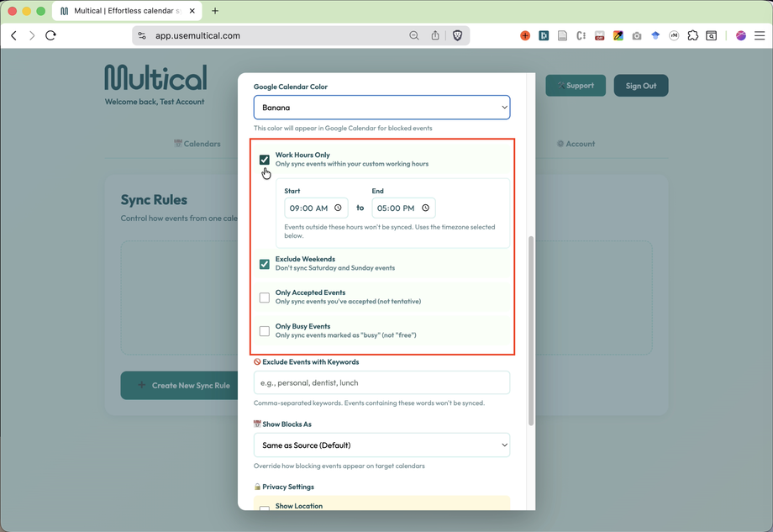Image resolution: width=773 pixels, height=532 pixels.
Task: Open the color picker extension icon
Action: [x=618, y=35]
